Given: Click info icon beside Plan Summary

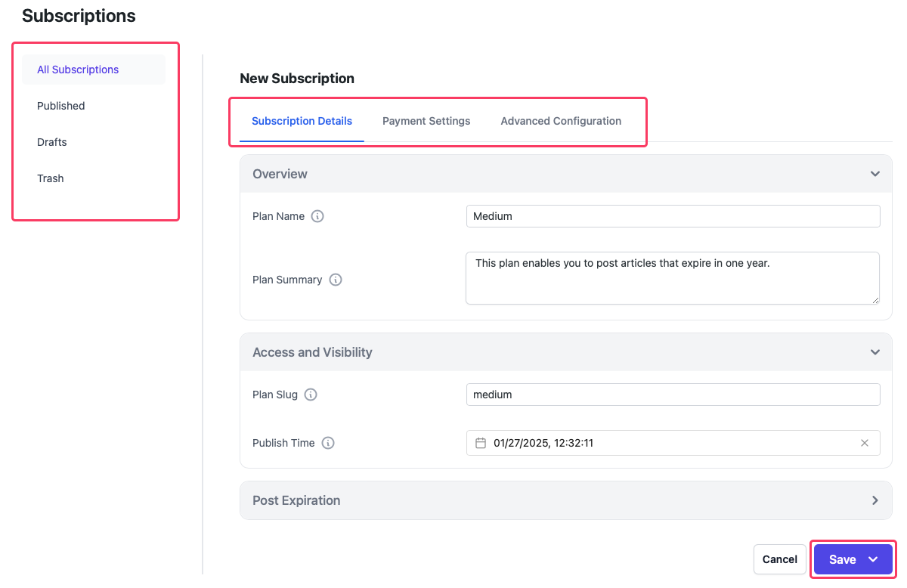Looking at the screenshot, I should click(x=336, y=280).
